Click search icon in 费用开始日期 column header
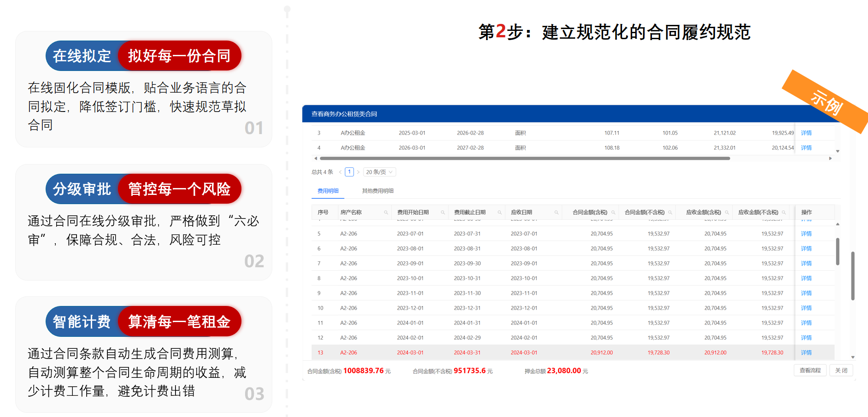 (443, 212)
